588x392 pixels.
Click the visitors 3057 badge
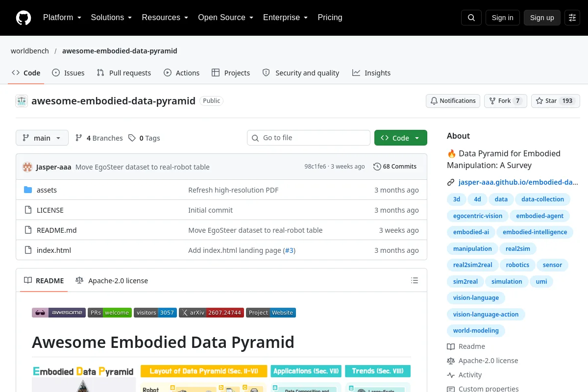pyautogui.click(x=155, y=313)
